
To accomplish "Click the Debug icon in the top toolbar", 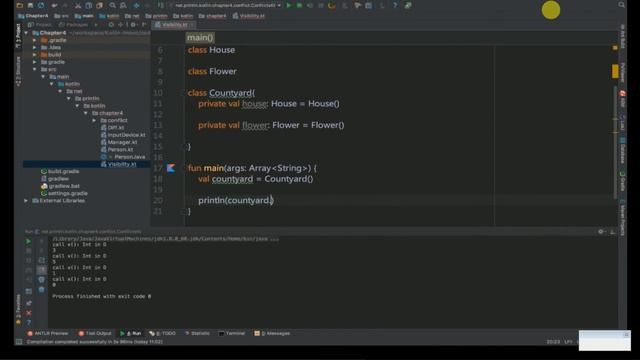I will pyautogui.click(x=299, y=5).
